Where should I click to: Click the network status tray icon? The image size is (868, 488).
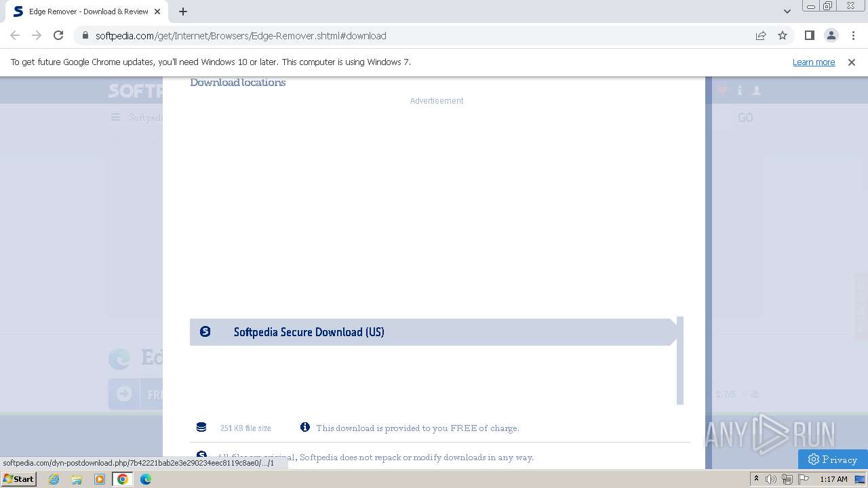[787, 479]
